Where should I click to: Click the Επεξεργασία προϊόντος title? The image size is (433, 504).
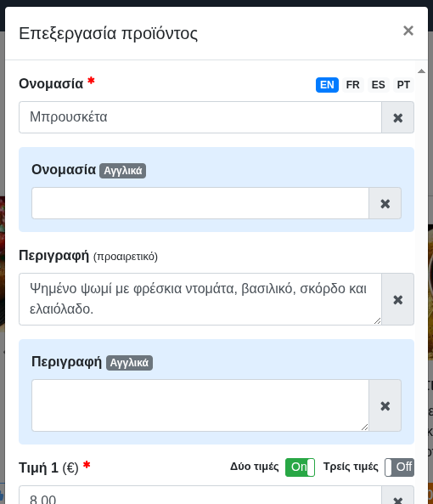click(x=108, y=33)
